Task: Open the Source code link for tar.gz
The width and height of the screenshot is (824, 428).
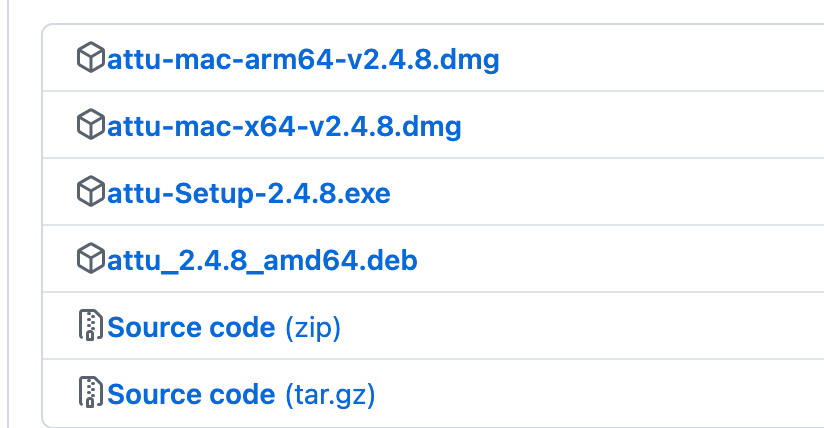Action: pyautogui.click(x=191, y=394)
